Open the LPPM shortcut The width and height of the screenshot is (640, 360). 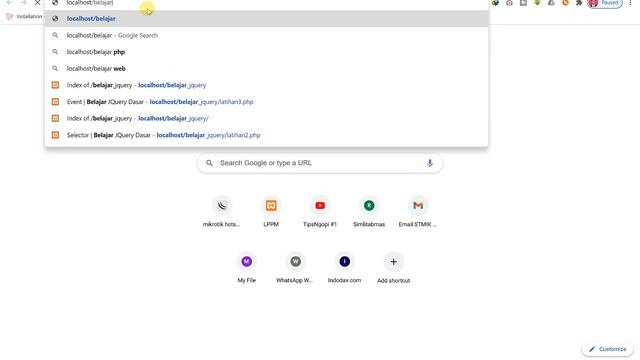[271, 212]
